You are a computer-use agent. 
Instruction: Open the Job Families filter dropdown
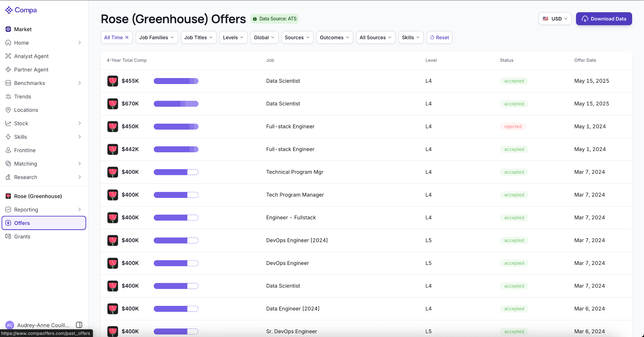point(157,37)
